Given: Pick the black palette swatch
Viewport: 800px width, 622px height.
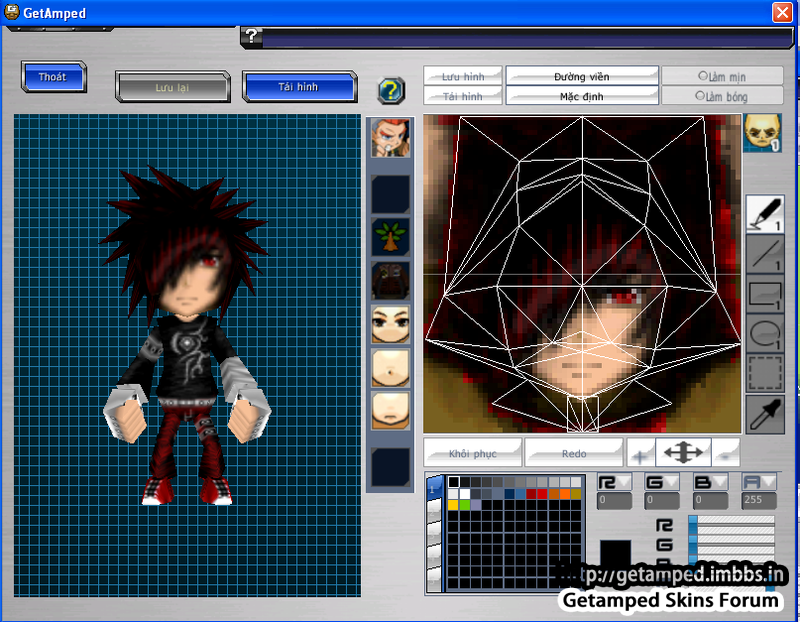Looking at the screenshot, I should click(454, 482).
